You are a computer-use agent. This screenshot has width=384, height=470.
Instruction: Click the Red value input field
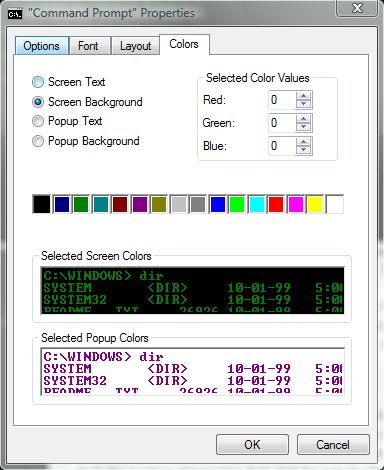[282, 100]
